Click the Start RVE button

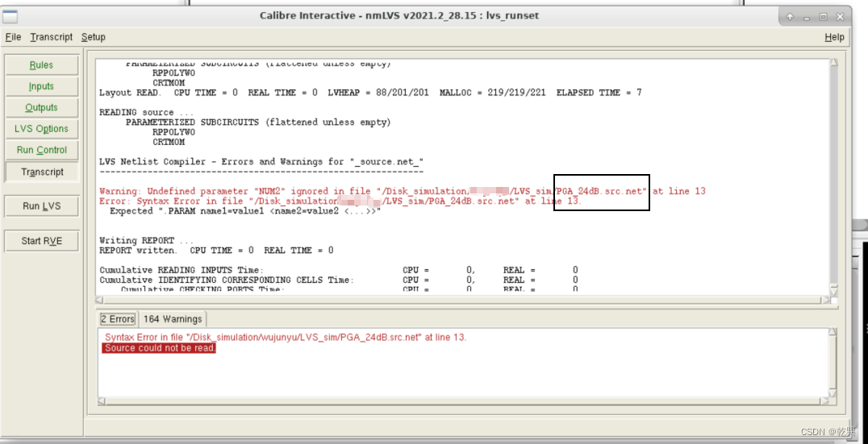(41, 241)
